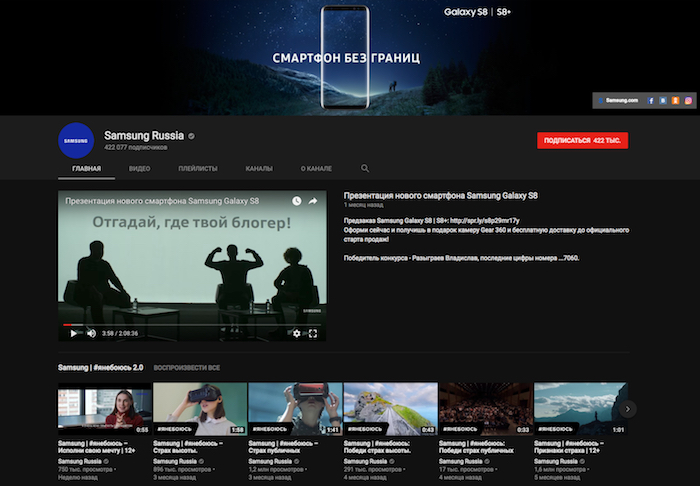Enter fullscreen on the video player
The height and width of the screenshot is (486, 700).
(313, 333)
